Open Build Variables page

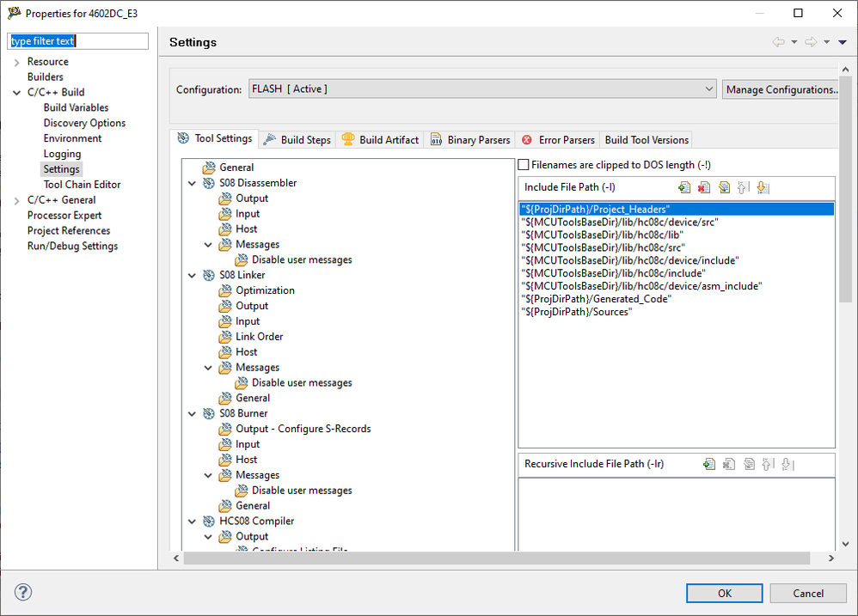tap(76, 107)
